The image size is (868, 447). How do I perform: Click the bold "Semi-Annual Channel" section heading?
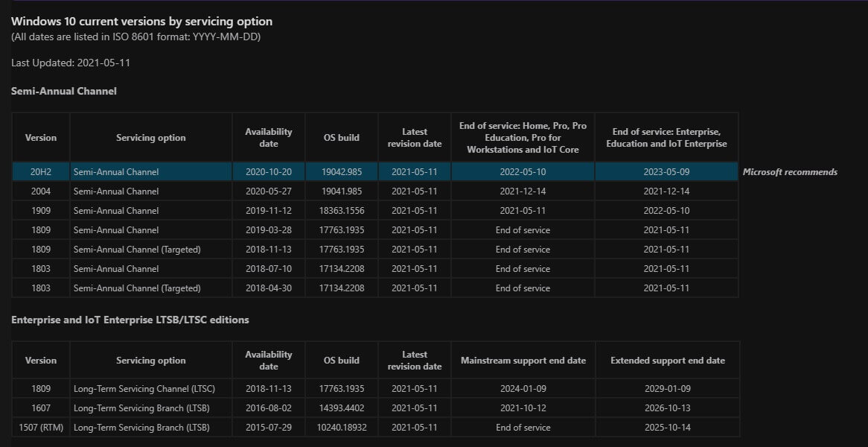point(64,92)
